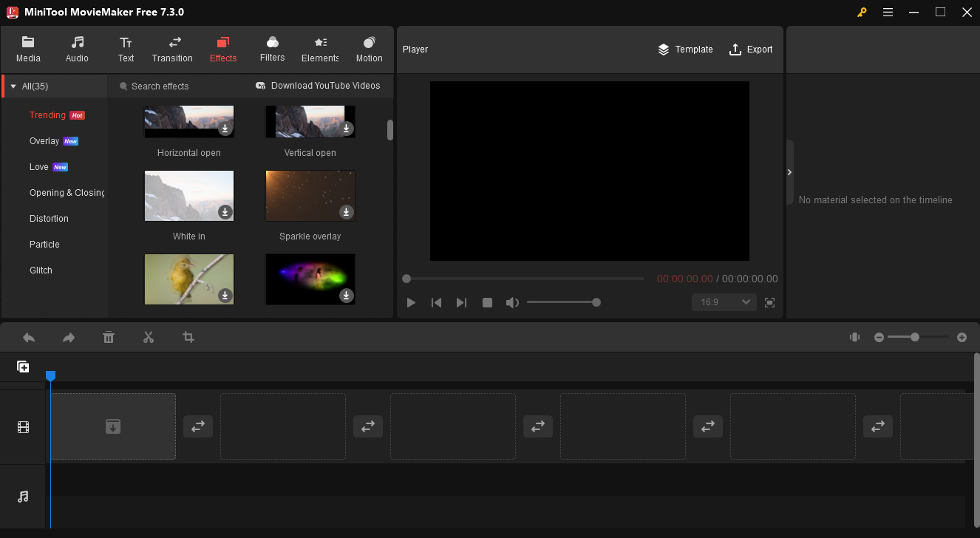This screenshot has height=538, width=980.
Task: Click the first empty clip import slot
Action: tap(113, 426)
